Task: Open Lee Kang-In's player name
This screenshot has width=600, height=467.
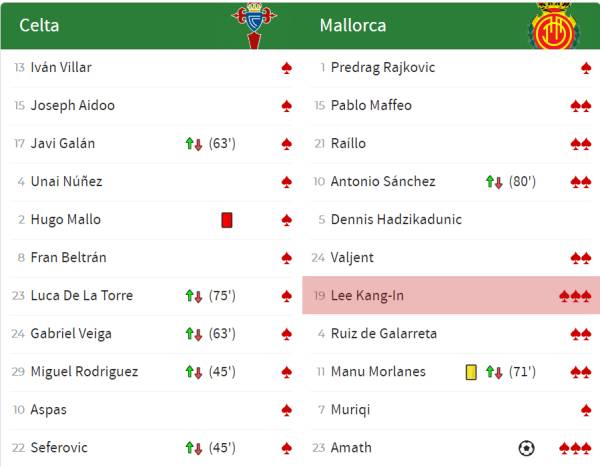Action: click(367, 296)
